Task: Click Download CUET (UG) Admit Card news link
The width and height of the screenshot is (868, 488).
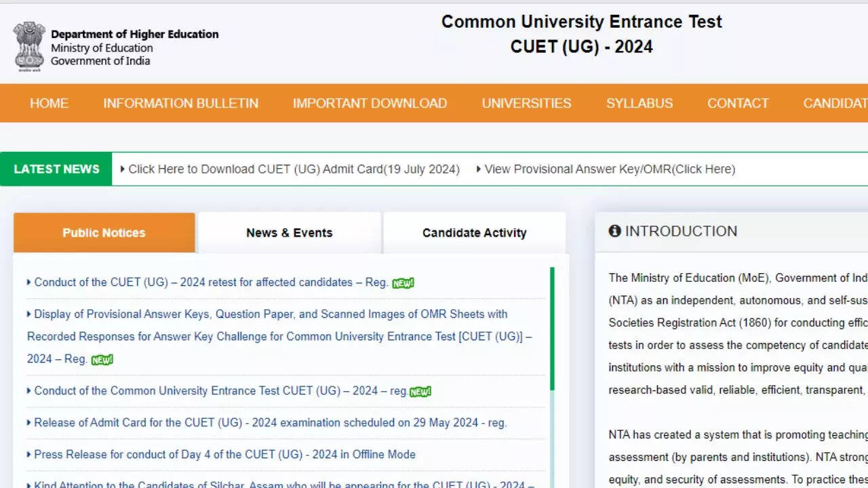Action: 293,169
